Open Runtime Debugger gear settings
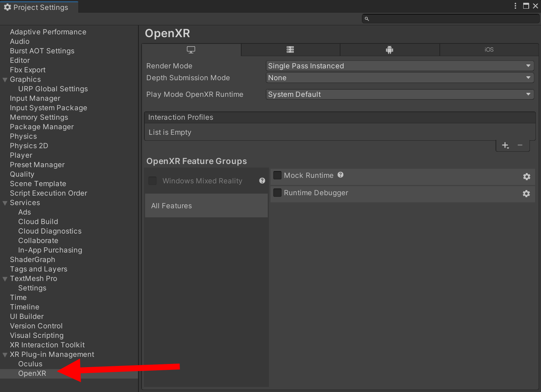The image size is (541, 392). coord(526,194)
